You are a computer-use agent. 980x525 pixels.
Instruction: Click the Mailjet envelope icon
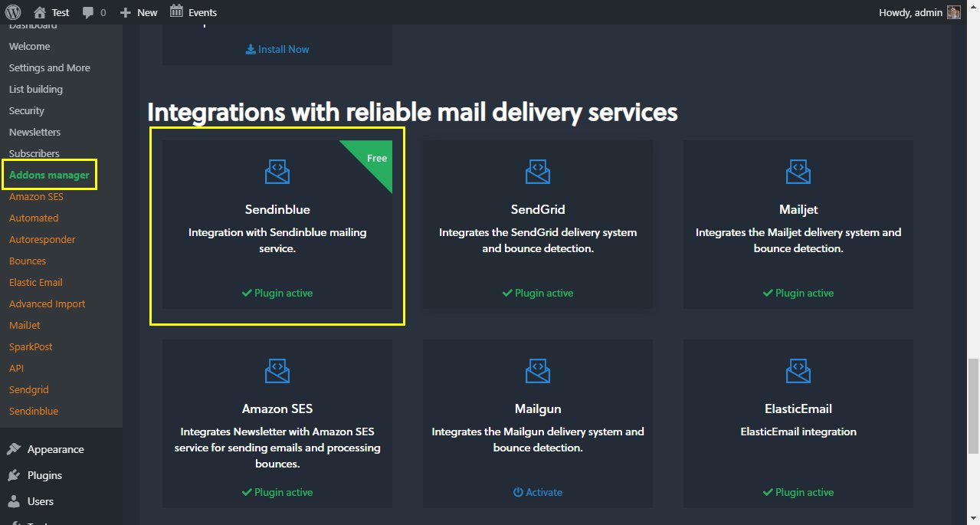tap(798, 171)
